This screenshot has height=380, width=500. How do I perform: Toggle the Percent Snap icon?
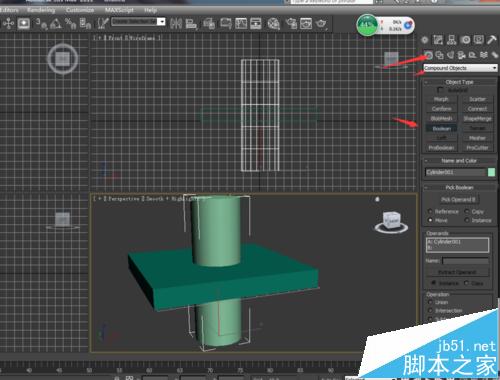[70, 23]
